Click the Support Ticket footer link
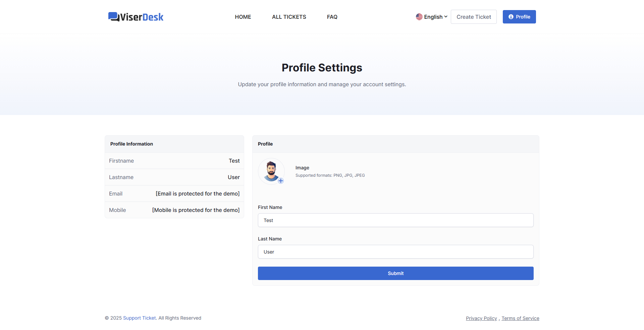The height and width of the screenshot is (330, 644). pyautogui.click(x=140, y=318)
